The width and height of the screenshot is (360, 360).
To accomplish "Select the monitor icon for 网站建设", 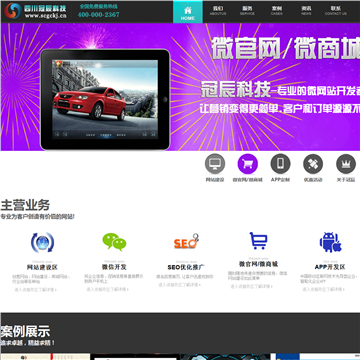I will (215, 164).
